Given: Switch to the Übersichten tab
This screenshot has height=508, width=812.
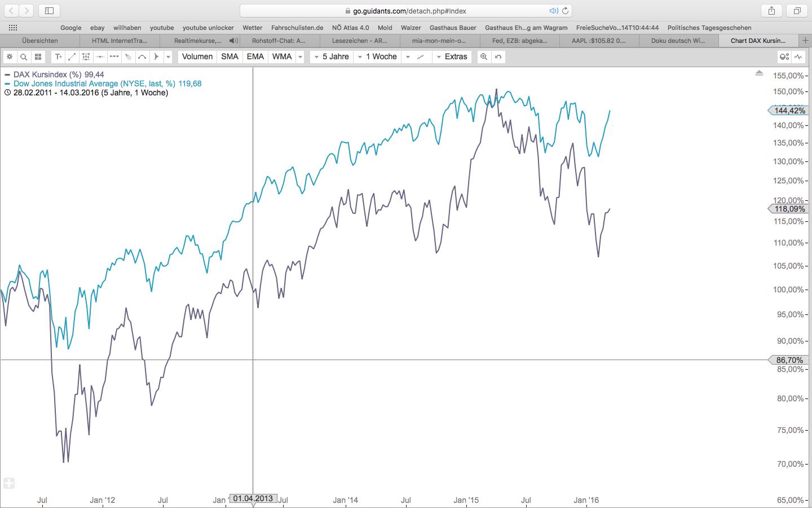Looking at the screenshot, I should tap(40, 41).
